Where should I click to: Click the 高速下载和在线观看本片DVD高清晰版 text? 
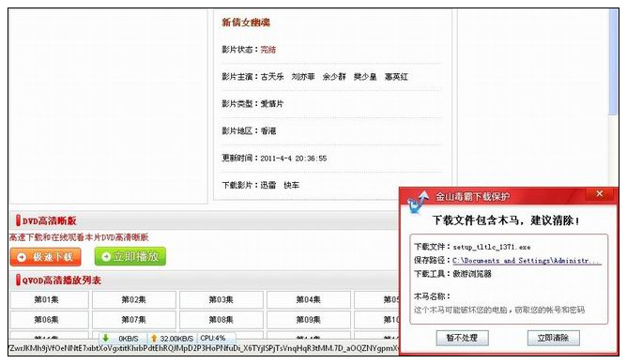coord(79,237)
